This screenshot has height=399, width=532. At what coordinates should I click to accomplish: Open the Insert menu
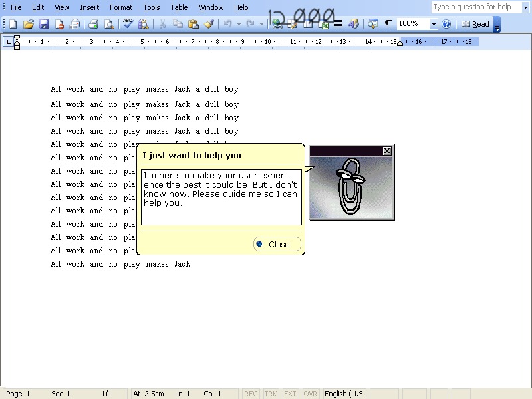pos(89,7)
